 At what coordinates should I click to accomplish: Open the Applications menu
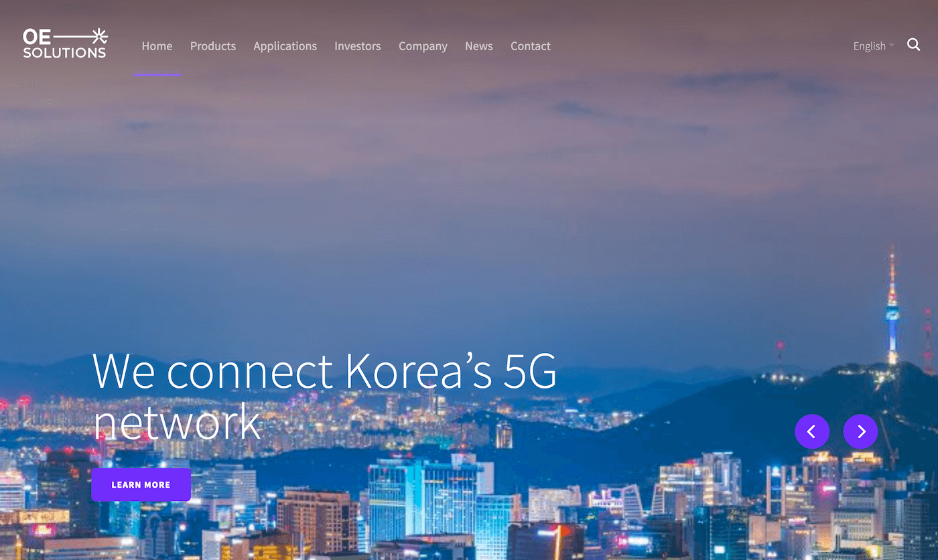tap(285, 46)
